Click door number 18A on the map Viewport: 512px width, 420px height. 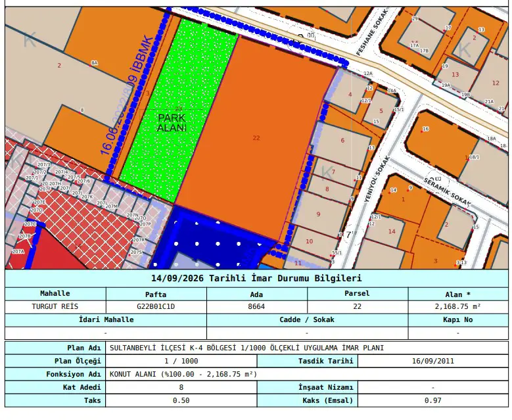(x=492, y=139)
